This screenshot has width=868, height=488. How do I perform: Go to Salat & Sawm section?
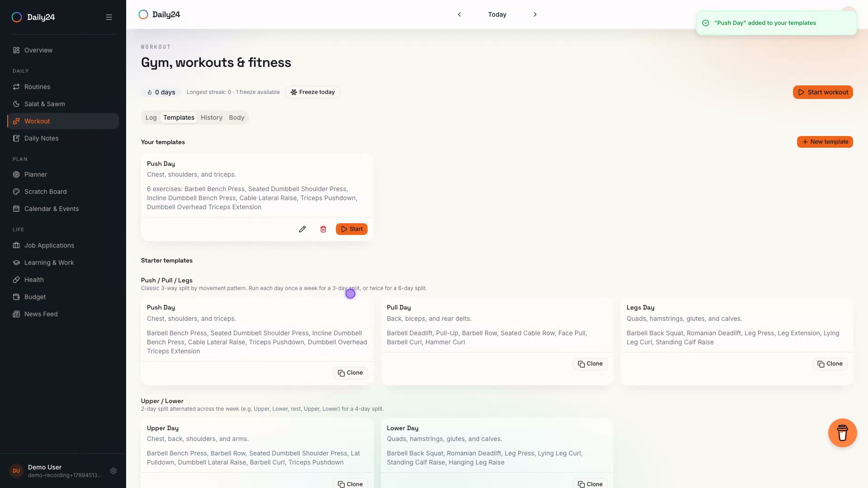point(63,104)
